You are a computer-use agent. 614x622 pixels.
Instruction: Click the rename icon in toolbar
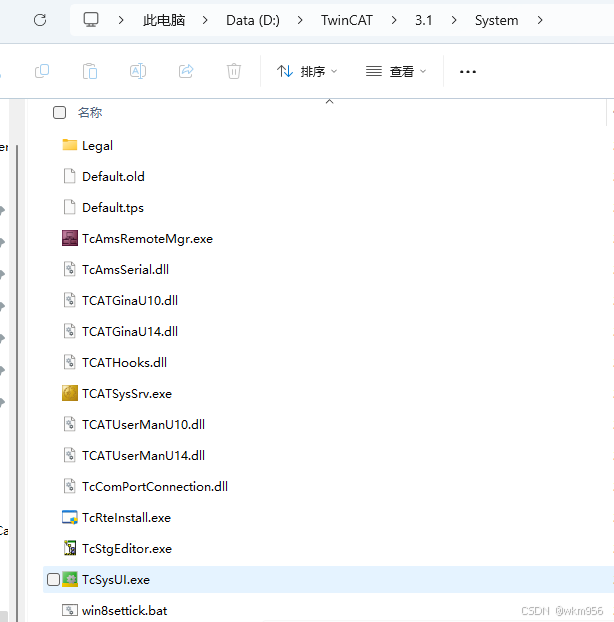[x=138, y=71]
